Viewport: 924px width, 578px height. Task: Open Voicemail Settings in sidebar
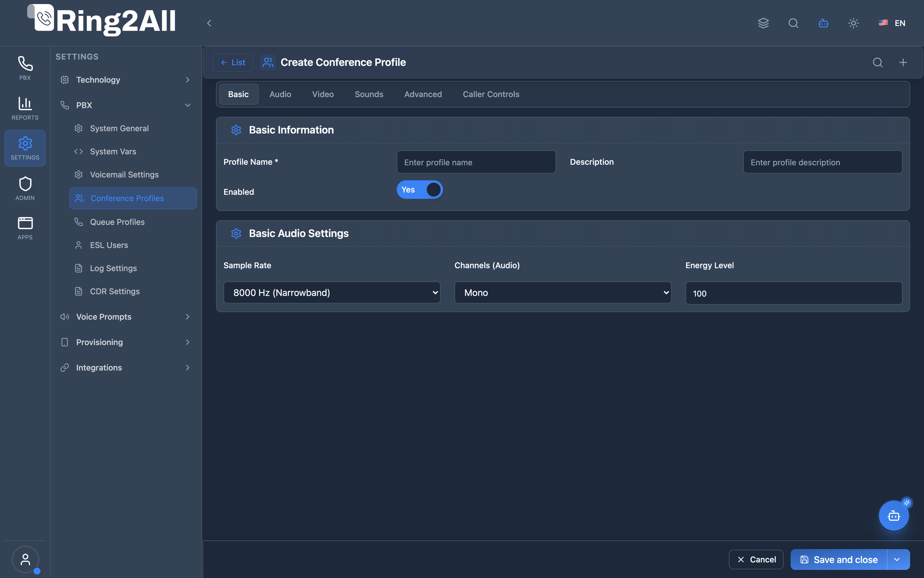133,174
